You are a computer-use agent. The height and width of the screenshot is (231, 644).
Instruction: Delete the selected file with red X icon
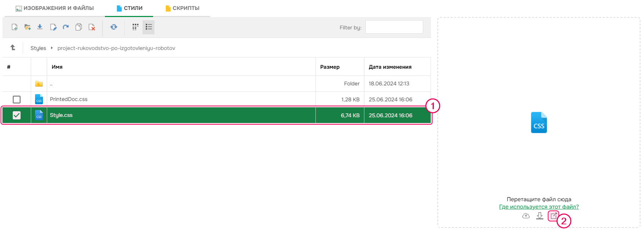(92, 27)
